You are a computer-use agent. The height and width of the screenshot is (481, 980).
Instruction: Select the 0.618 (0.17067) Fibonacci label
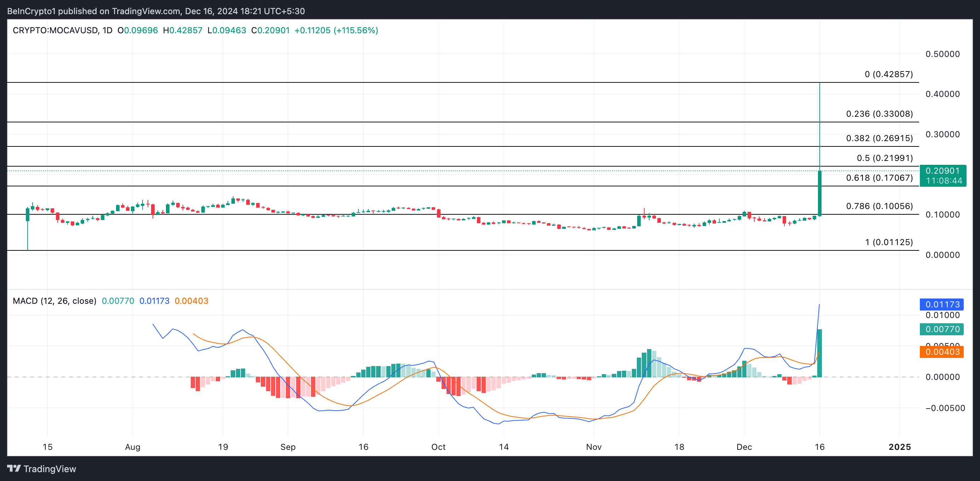(879, 178)
